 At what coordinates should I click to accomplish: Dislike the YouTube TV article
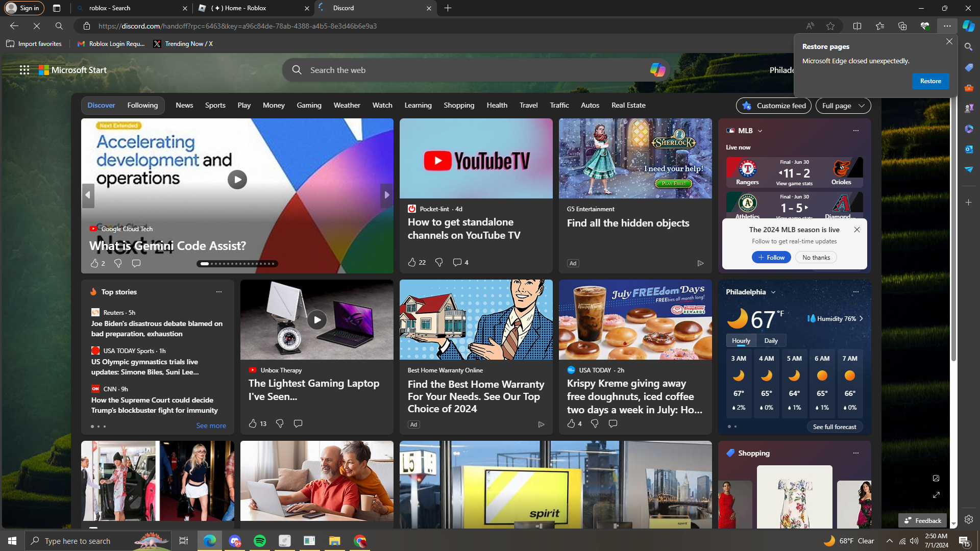click(439, 262)
